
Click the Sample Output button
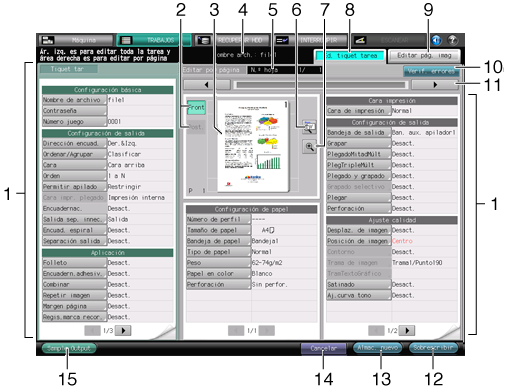(69, 348)
